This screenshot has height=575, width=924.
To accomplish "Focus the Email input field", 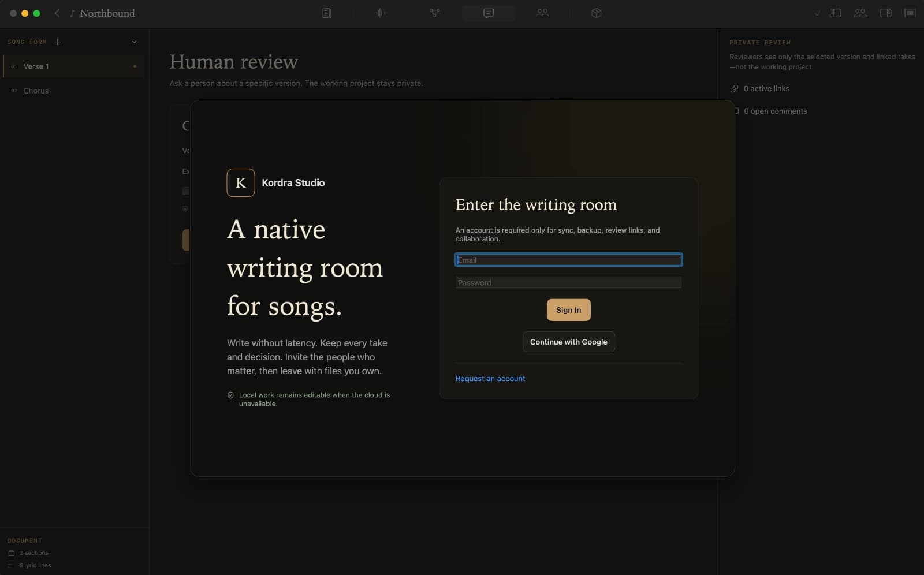I will [x=568, y=260].
